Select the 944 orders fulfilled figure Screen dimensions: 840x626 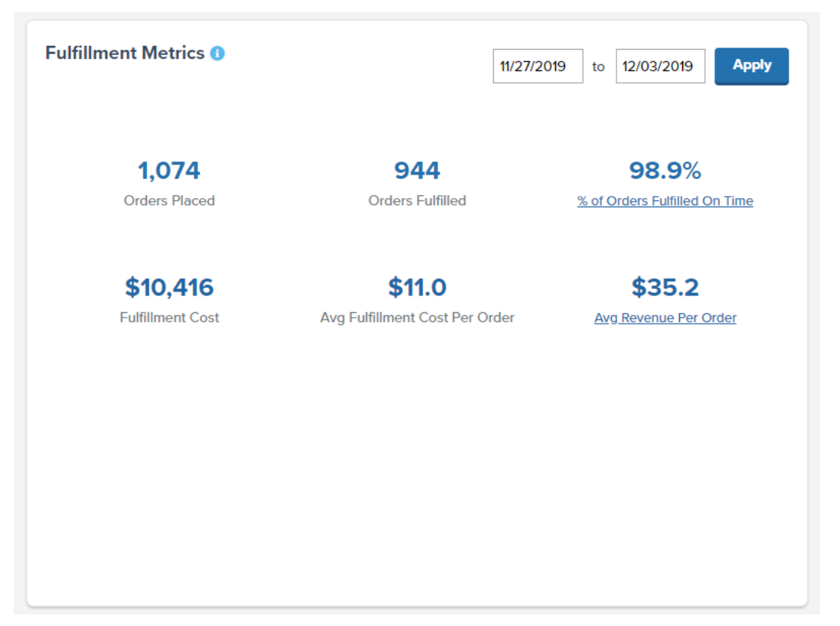(x=417, y=170)
